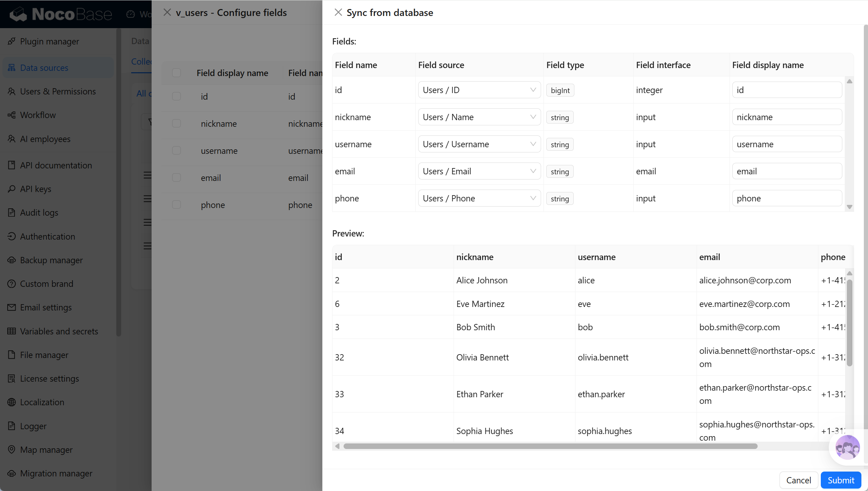Toggle select-all checkbox in Configure fields header

tap(176, 73)
